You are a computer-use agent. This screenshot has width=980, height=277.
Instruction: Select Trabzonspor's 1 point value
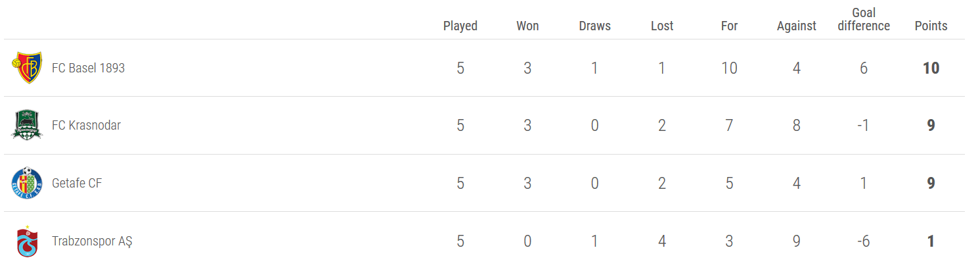click(x=931, y=241)
